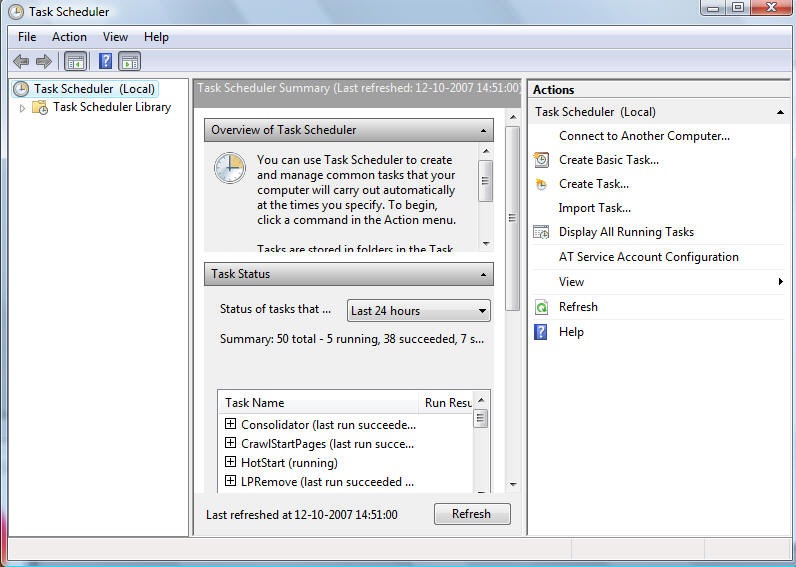Click Connect to Another Computer
This screenshot has height=567, width=796.
(644, 136)
